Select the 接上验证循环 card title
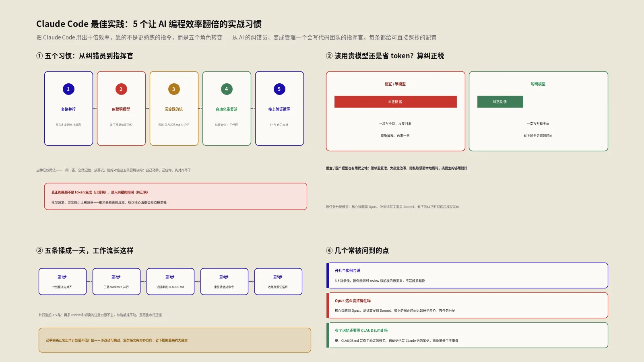Screen dimensions: 644x362 (279, 109)
